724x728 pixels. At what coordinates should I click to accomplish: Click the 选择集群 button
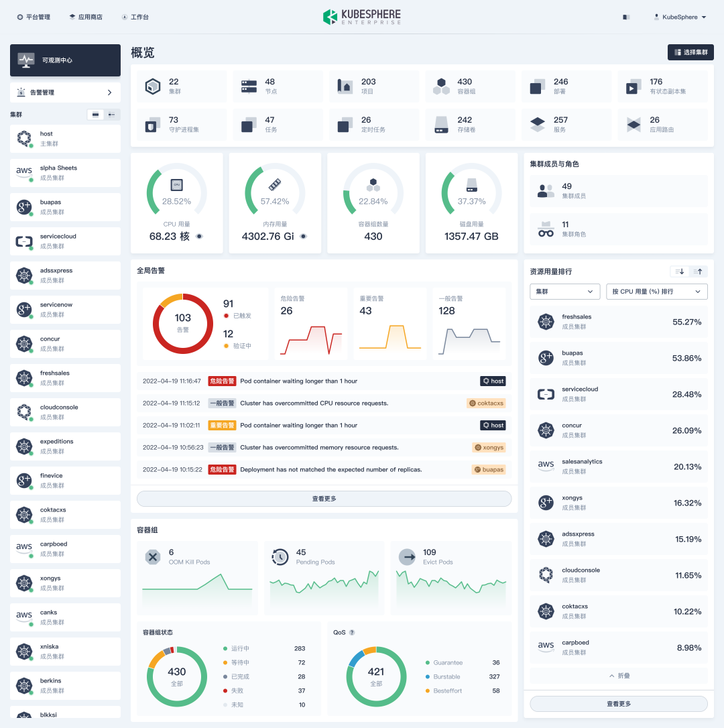(690, 52)
